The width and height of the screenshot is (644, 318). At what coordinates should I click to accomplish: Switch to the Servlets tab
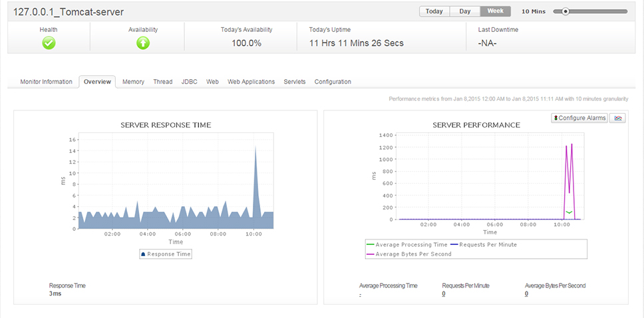295,82
